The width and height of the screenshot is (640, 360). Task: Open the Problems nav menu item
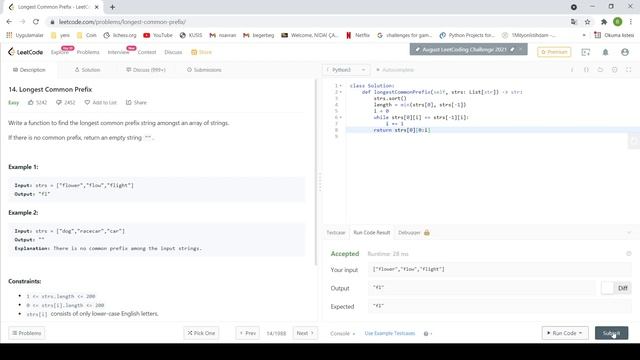[88, 52]
